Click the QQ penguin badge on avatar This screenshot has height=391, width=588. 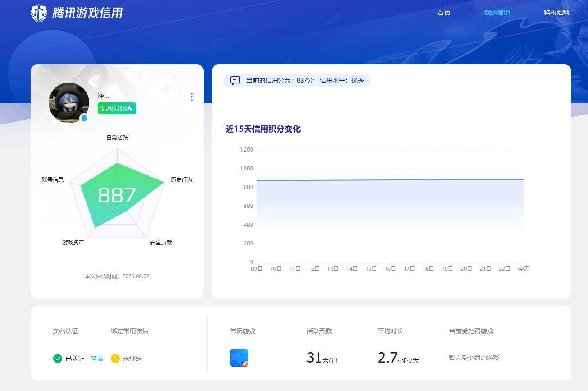coord(84,118)
